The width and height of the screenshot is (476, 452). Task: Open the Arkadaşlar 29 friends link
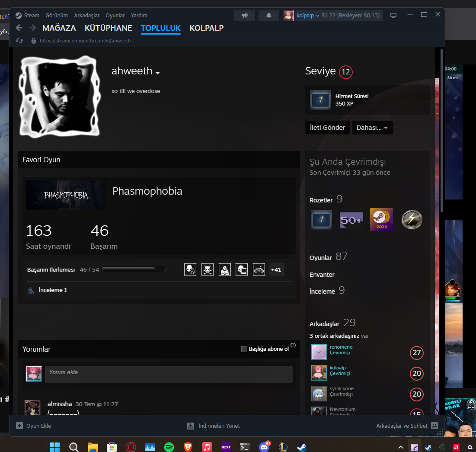pos(332,323)
